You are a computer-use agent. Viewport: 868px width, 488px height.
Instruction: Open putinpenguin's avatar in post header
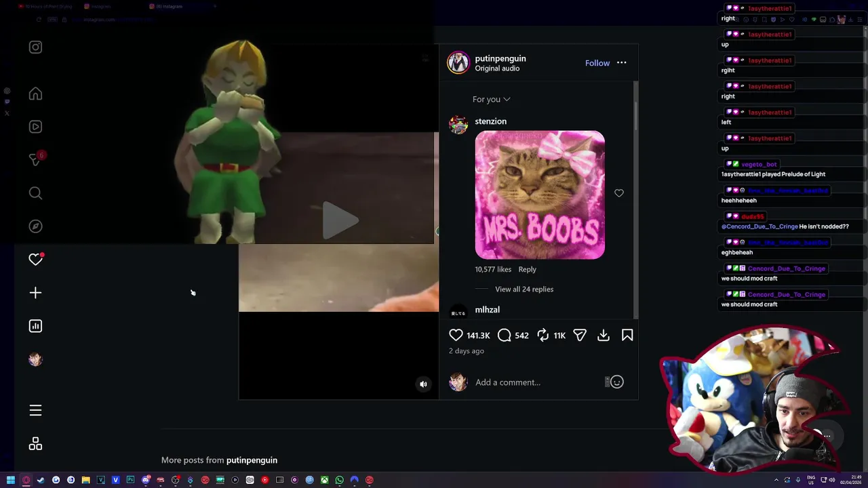point(458,62)
